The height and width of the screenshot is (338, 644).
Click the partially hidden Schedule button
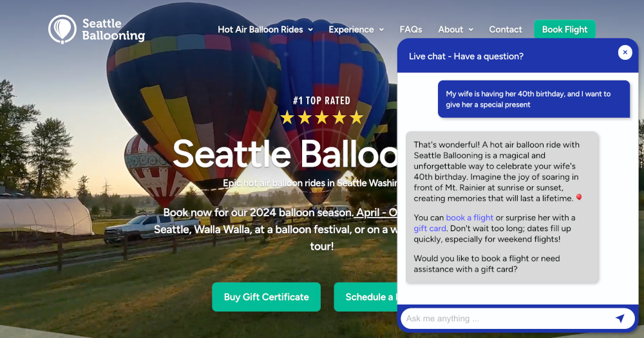pyautogui.click(x=366, y=297)
